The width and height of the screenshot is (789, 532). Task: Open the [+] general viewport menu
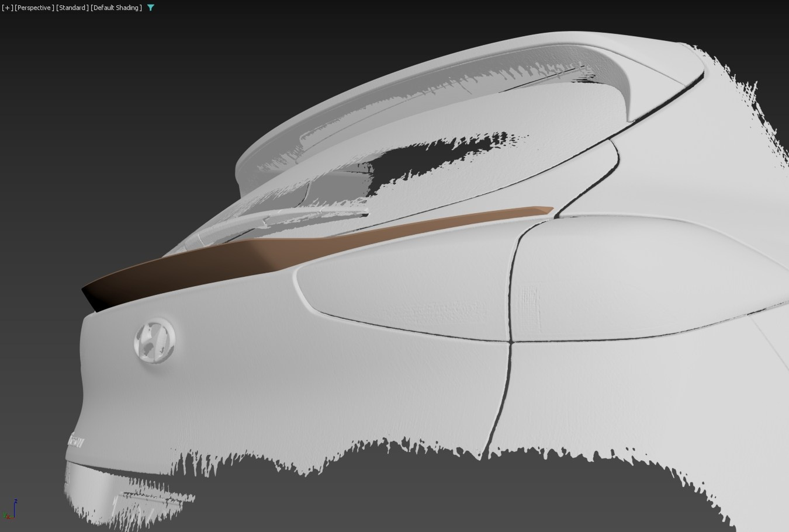tap(7, 8)
